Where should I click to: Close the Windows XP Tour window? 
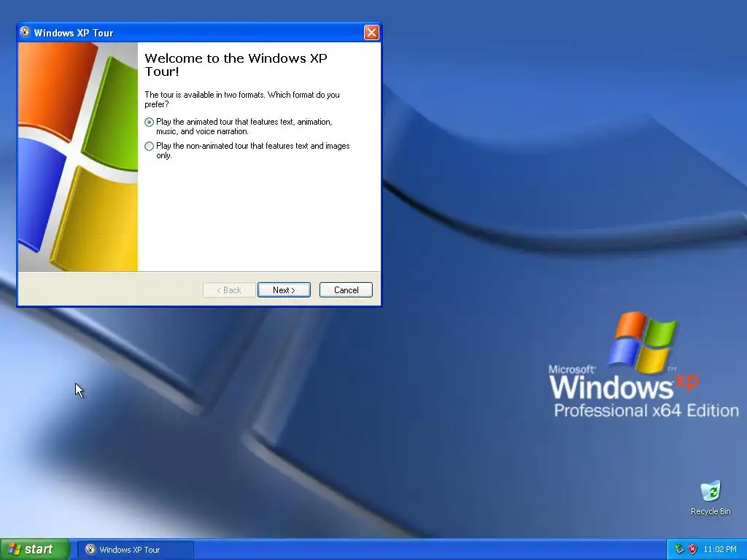371,32
